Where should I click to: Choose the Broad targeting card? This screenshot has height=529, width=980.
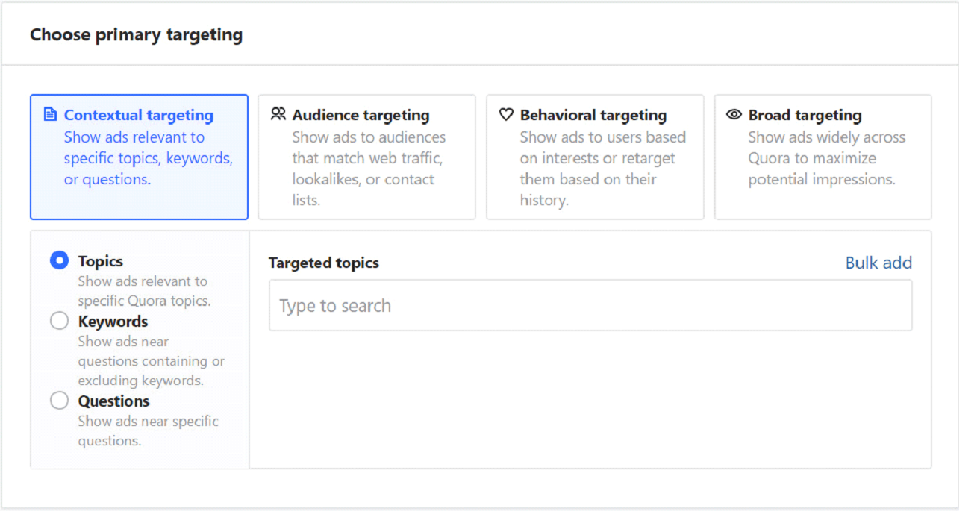pyautogui.click(x=823, y=157)
